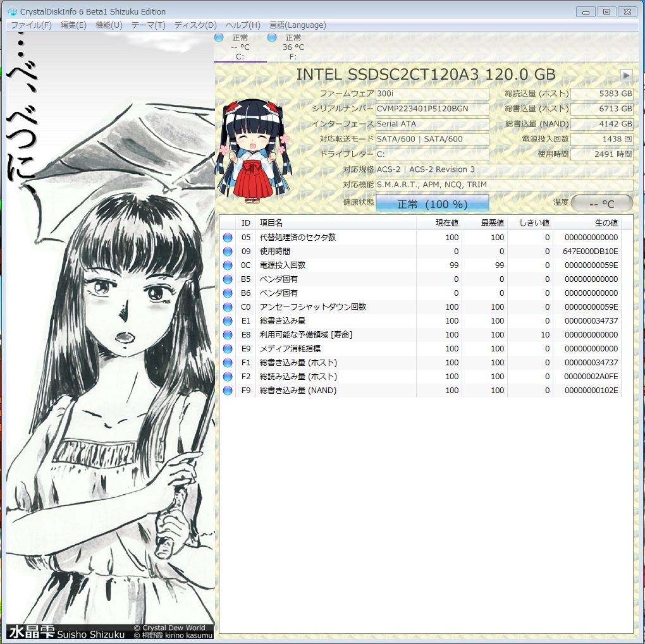Click the power on count value 1438 回
This screenshot has width=645, height=644.
(x=602, y=140)
